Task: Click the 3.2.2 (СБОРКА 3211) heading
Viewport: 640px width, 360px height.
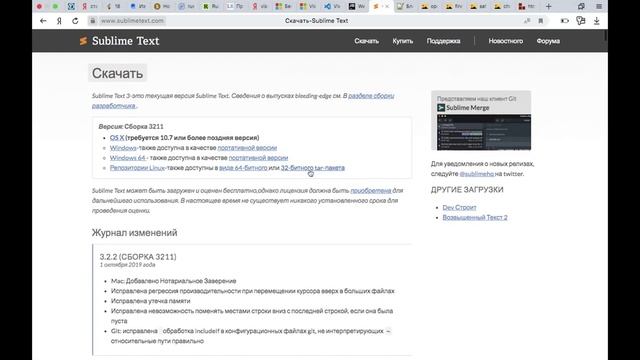Action: [x=138, y=257]
